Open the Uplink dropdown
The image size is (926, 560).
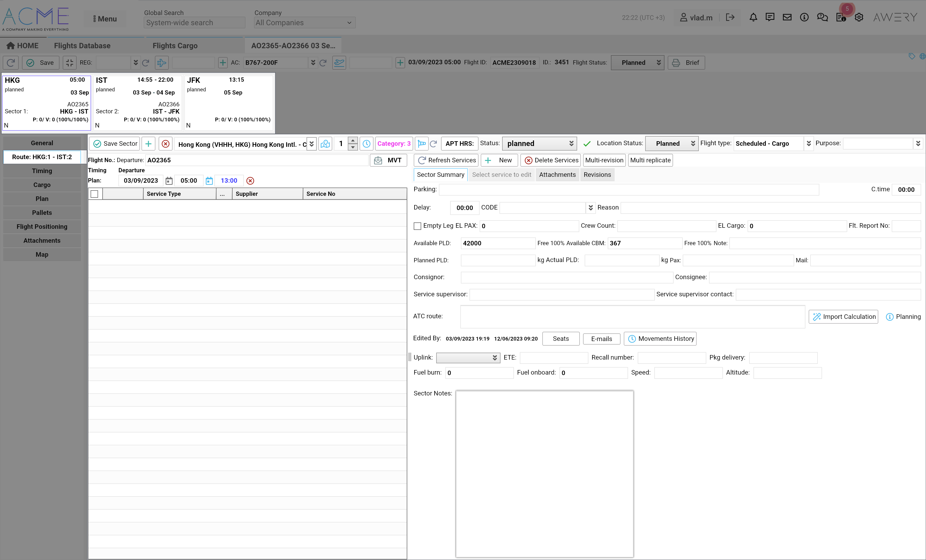[468, 358]
